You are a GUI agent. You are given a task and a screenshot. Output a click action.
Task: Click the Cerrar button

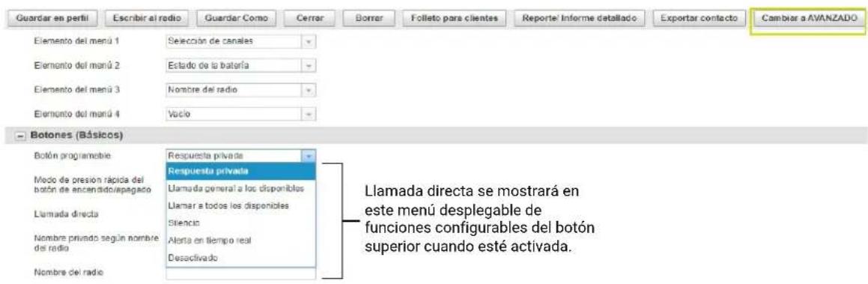[x=310, y=18]
